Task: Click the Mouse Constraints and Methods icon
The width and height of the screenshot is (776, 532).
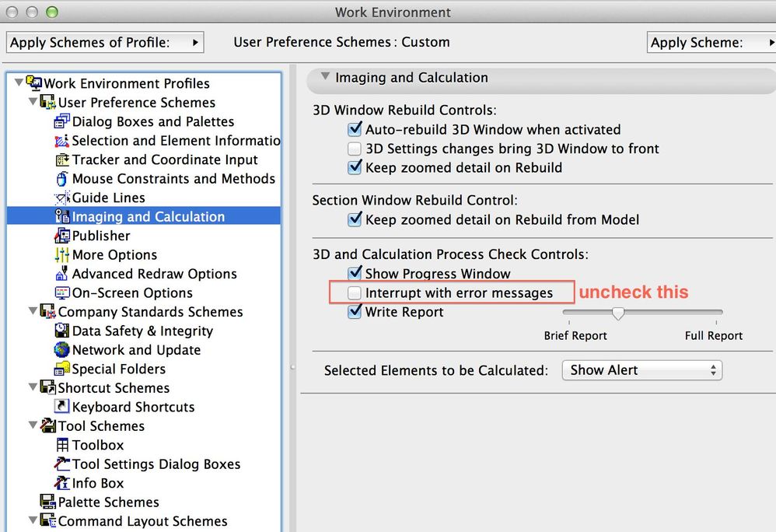Action: 62,179
